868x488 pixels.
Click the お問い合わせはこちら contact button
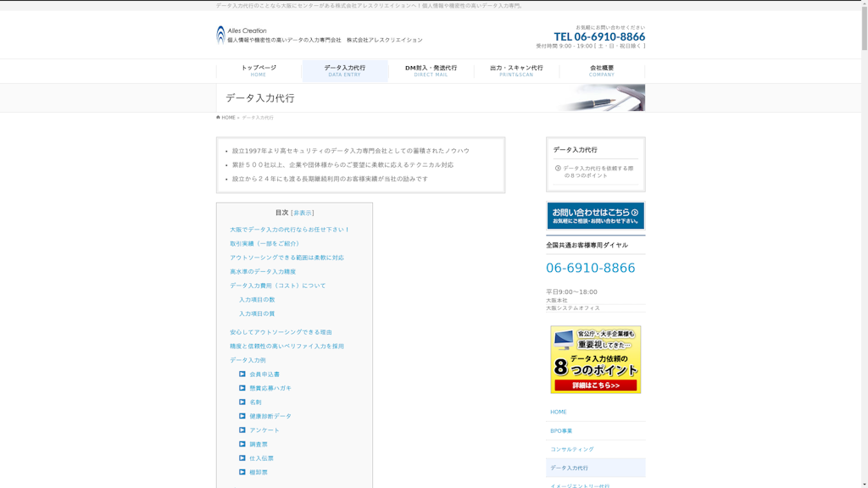(x=596, y=214)
